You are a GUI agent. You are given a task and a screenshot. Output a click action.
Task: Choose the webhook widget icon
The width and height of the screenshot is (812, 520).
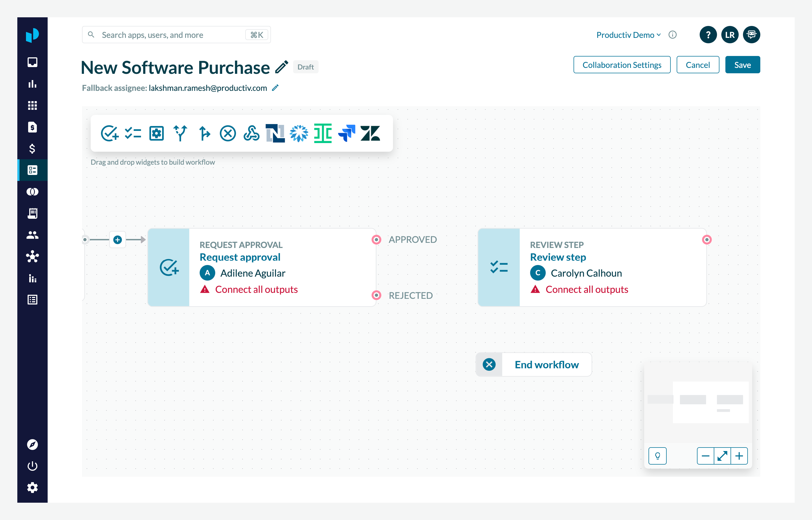point(251,133)
